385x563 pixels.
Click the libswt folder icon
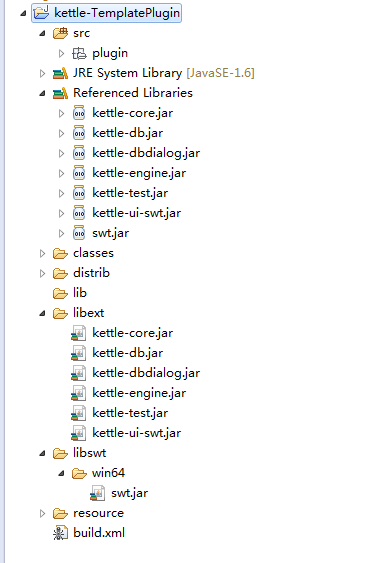click(60, 453)
